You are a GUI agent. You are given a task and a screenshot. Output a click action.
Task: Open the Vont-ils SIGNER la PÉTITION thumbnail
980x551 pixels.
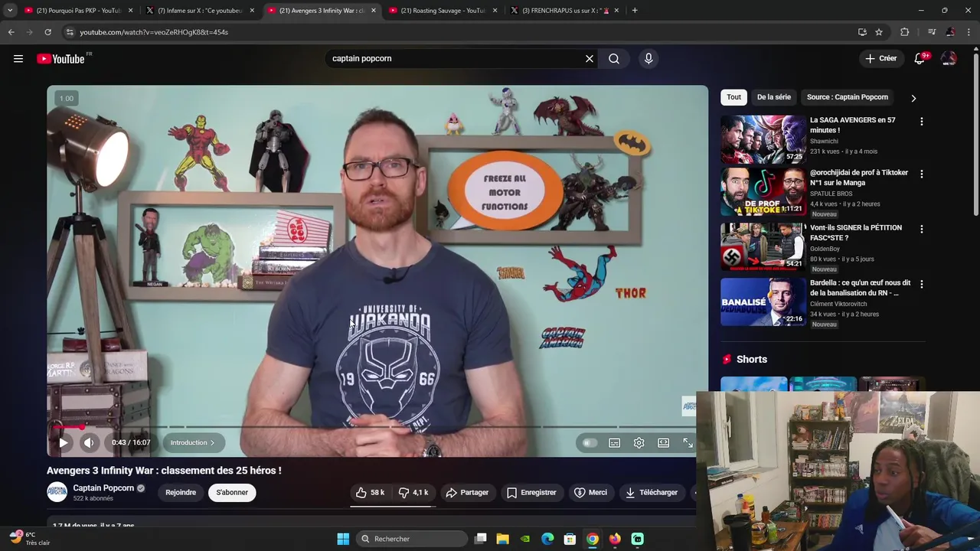click(763, 246)
